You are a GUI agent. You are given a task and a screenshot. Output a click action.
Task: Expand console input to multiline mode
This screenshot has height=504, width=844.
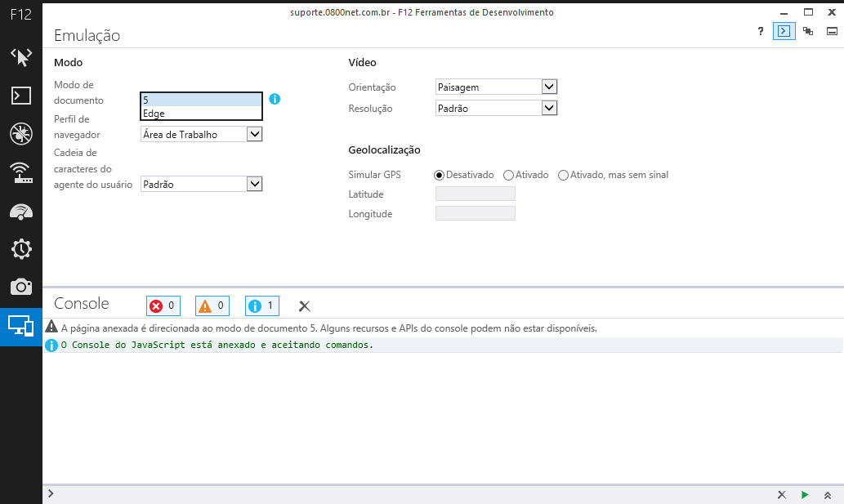[x=828, y=495]
